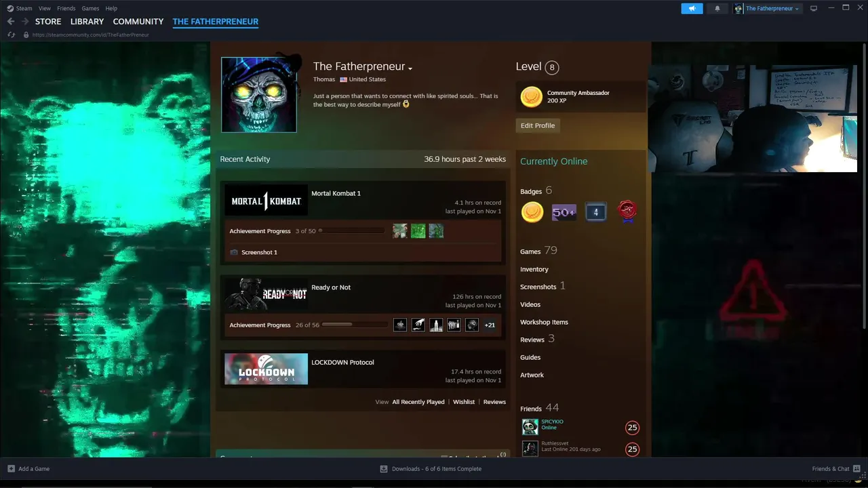Click second Mortal Kombat 1 achievement icon
The image size is (868, 488).
[x=418, y=231]
